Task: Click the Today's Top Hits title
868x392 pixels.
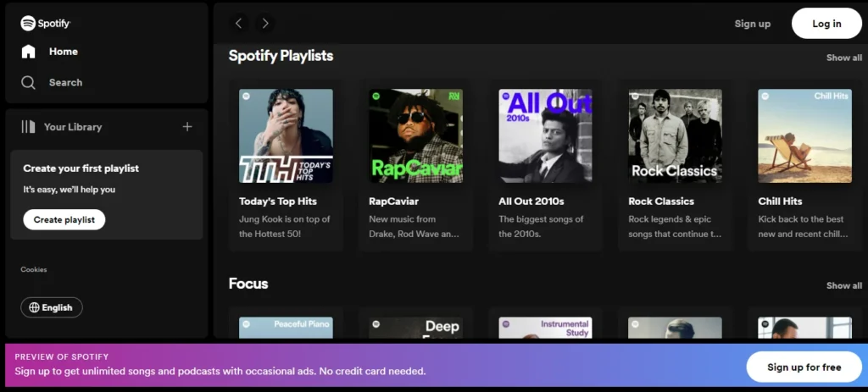Action: [278, 202]
